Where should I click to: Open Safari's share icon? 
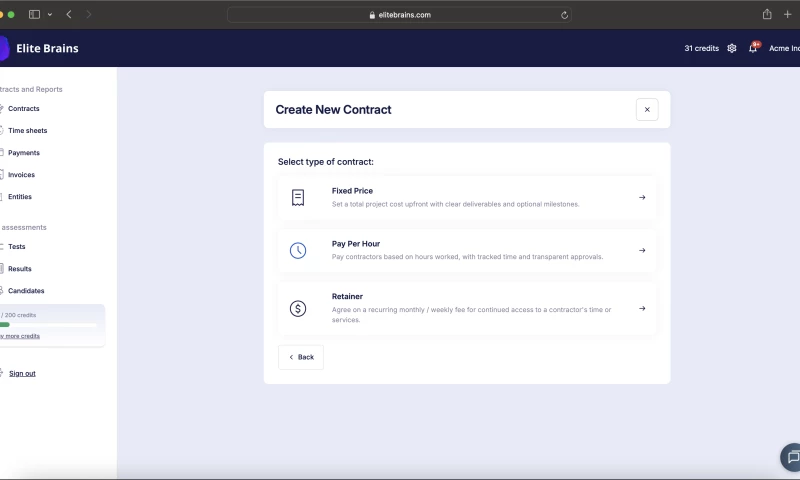coord(767,14)
